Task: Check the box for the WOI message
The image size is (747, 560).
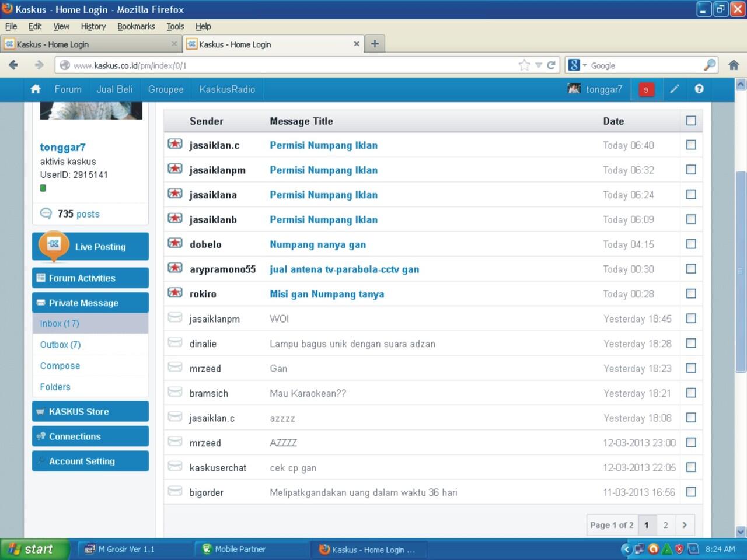Action: coord(691,318)
